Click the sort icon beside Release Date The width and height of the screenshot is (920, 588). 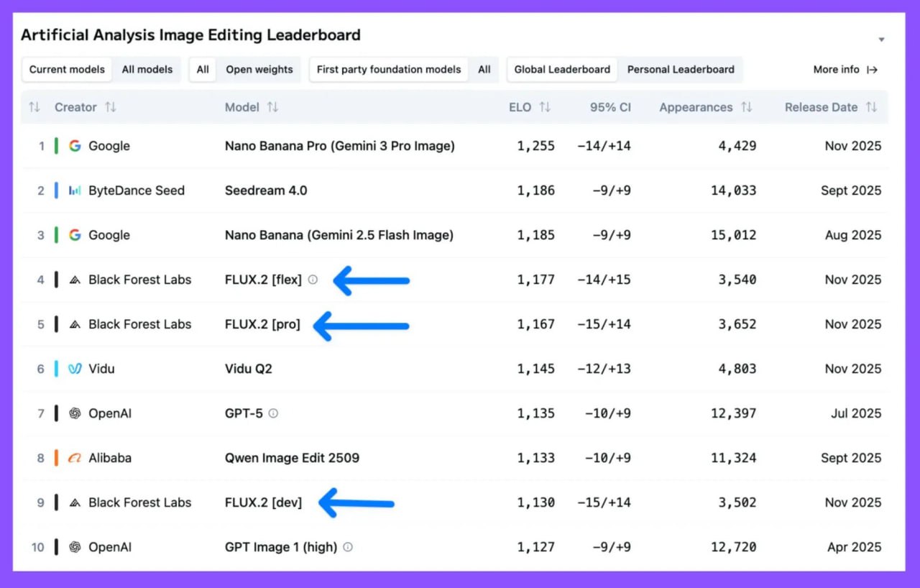click(871, 107)
